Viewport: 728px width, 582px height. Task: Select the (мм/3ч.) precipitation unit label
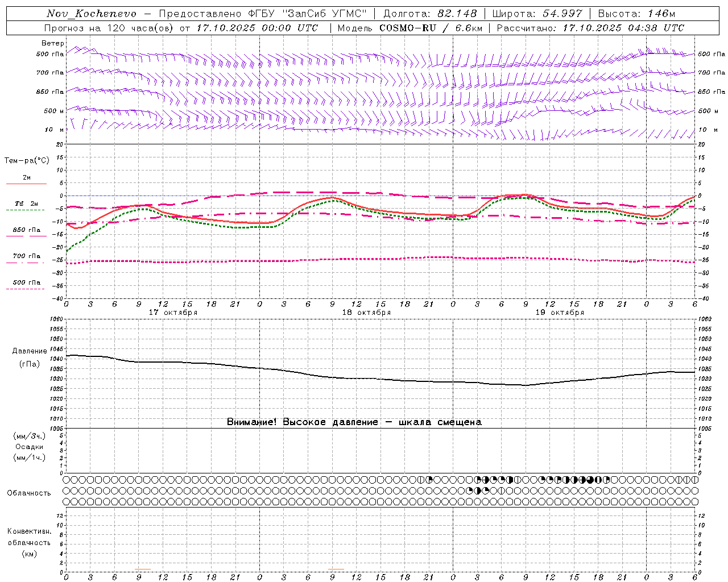click(30, 436)
